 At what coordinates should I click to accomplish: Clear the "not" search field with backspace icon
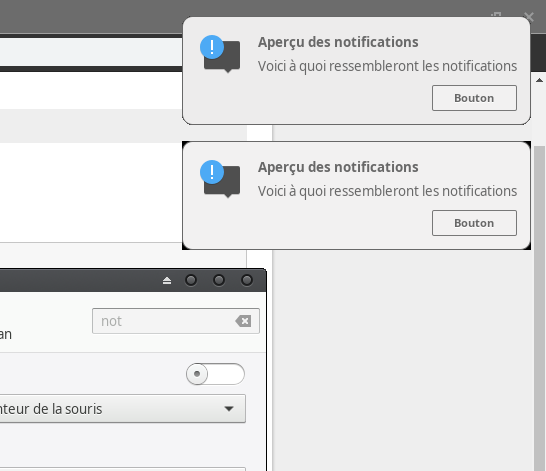(243, 321)
